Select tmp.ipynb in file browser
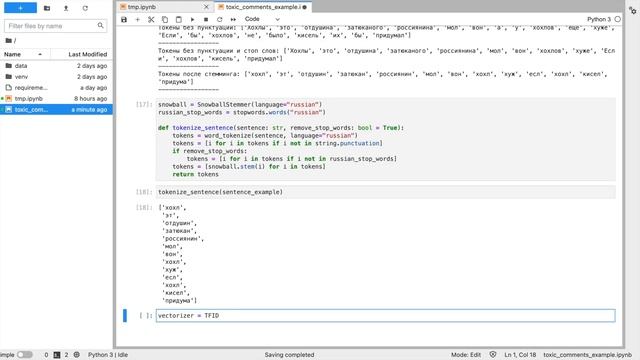Screen dimensions: 640x360 click(x=56, y=99)
